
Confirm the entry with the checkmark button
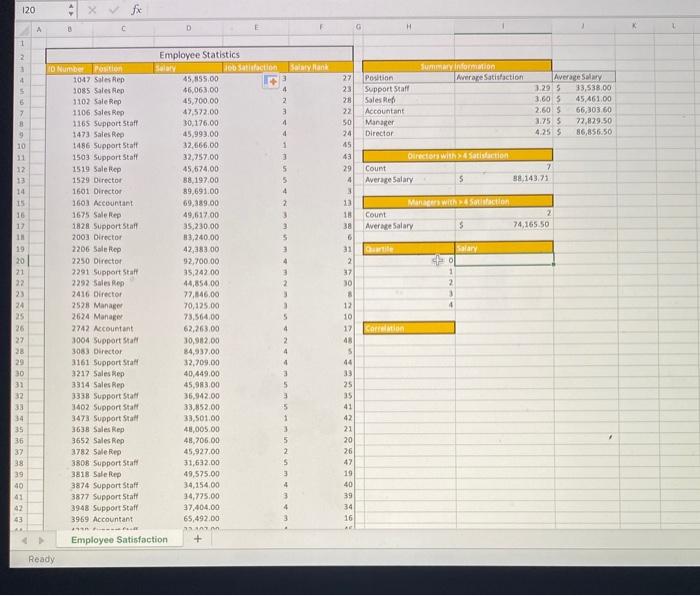(x=114, y=9)
